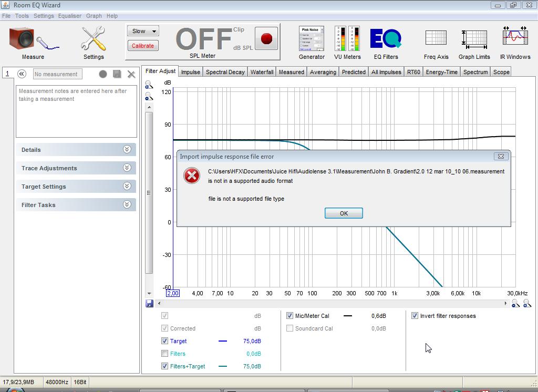Screen dimensions: 538x392
Task: Click the Calibrate button
Action: (143, 46)
